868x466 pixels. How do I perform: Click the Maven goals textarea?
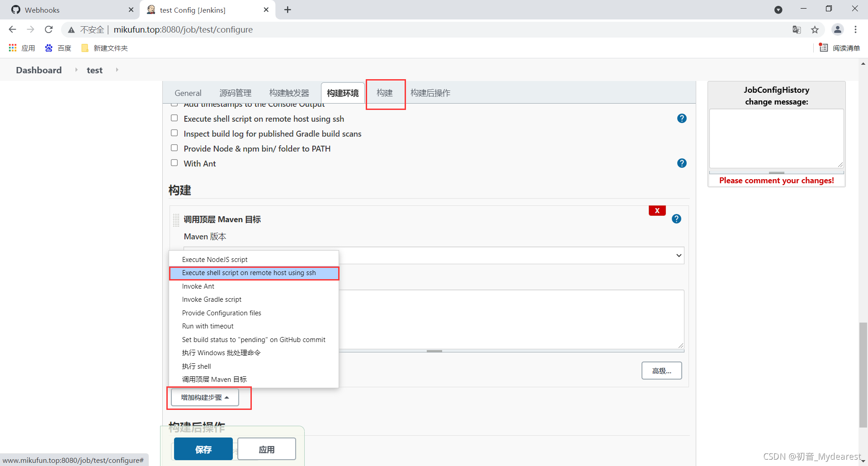[511, 319]
